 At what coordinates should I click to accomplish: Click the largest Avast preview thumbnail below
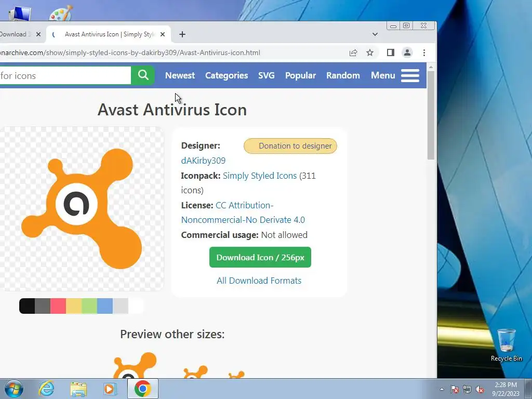tap(135, 365)
